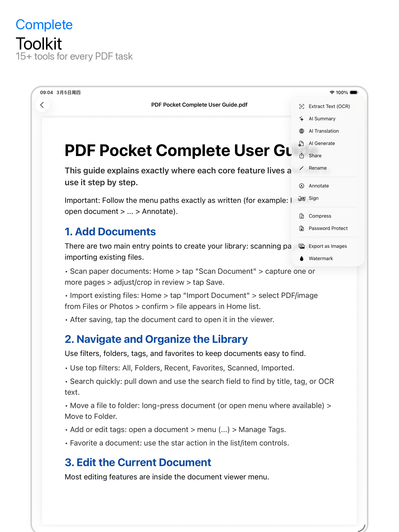Select AI Generate menu entry
399x532 pixels.
click(x=327, y=143)
